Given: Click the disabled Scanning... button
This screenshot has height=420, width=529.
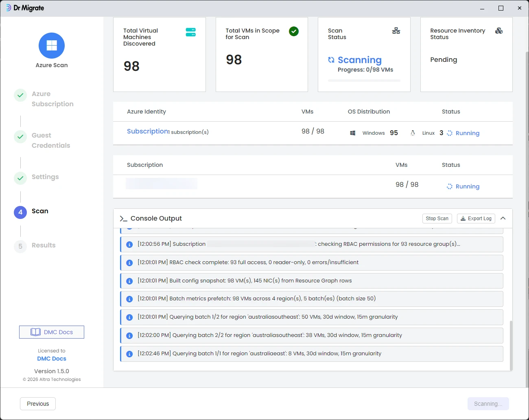Looking at the screenshot, I should pyautogui.click(x=488, y=404).
